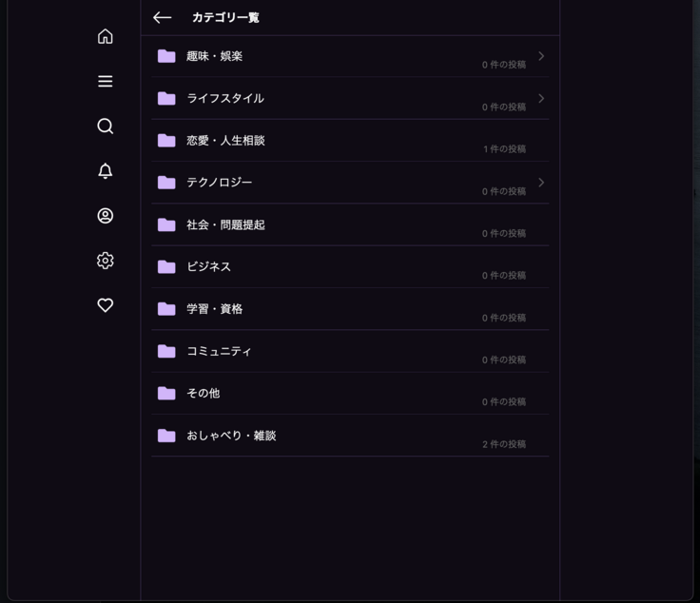Open the user profile icon

click(106, 216)
